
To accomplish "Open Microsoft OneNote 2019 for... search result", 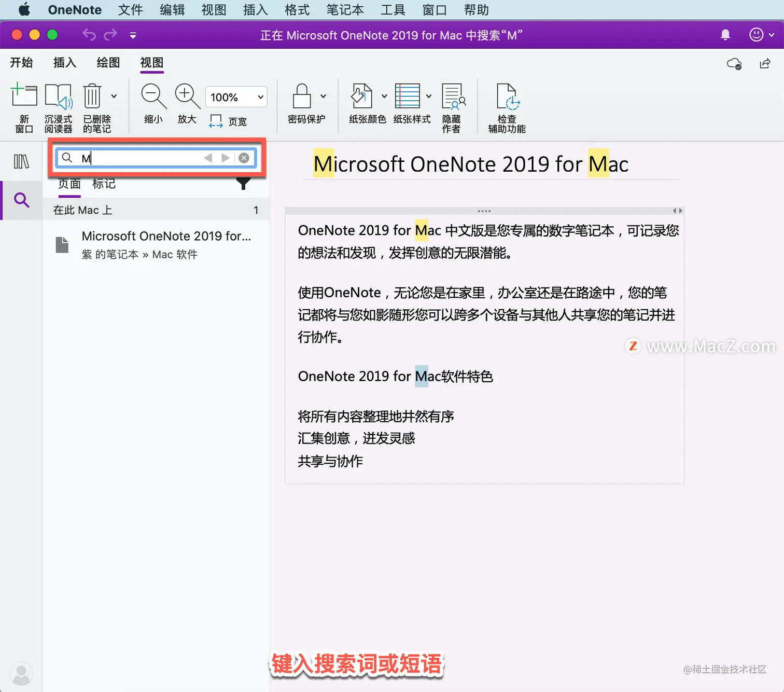I will pyautogui.click(x=156, y=245).
